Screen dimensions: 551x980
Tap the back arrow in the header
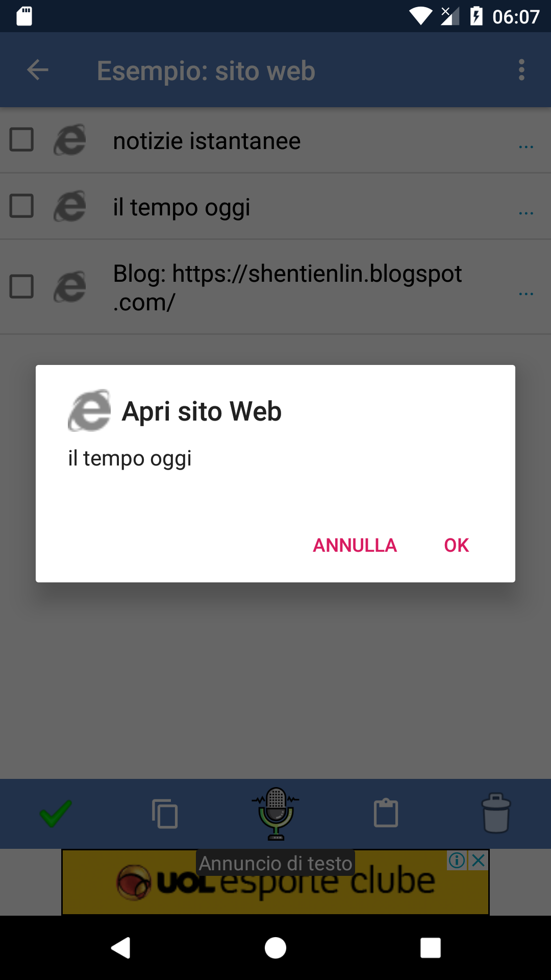[x=38, y=70]
